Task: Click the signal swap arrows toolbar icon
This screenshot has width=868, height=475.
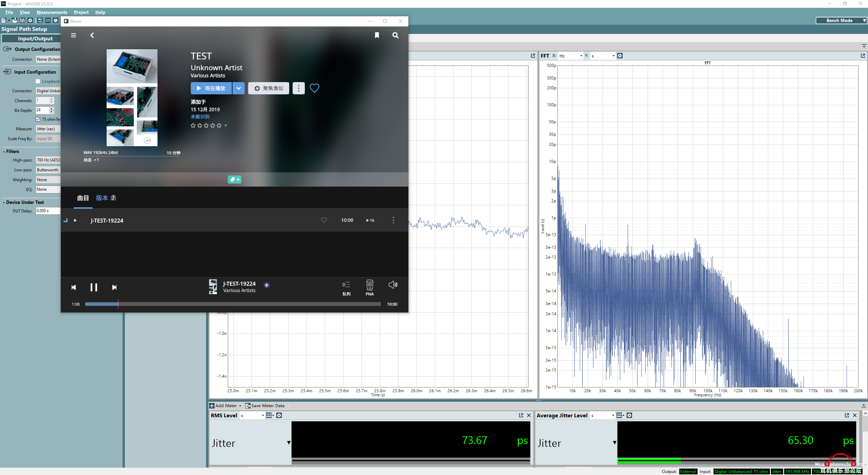Action: click(x=40, y=20)
